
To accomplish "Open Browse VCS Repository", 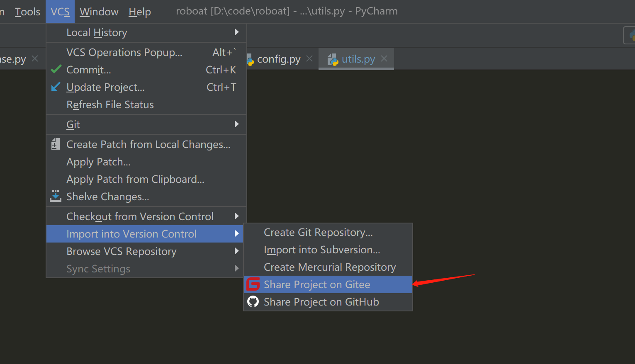I will [x=145, y=251].
